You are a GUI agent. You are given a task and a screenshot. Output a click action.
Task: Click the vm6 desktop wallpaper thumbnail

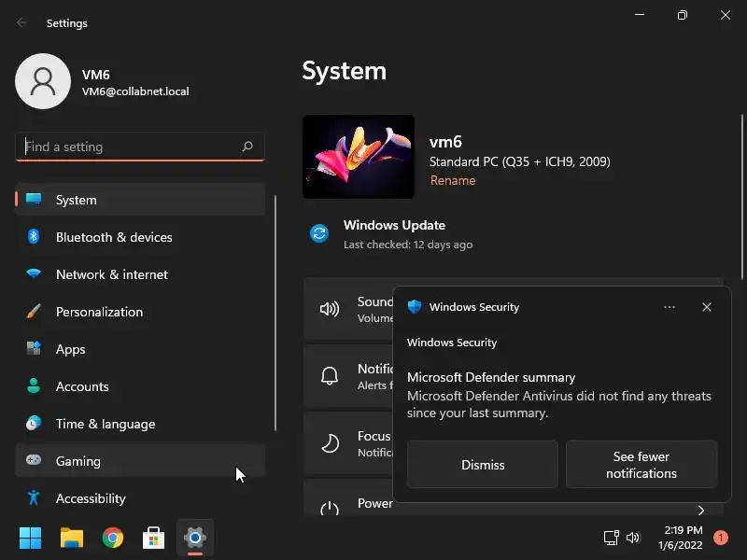(x=359, y=157)
